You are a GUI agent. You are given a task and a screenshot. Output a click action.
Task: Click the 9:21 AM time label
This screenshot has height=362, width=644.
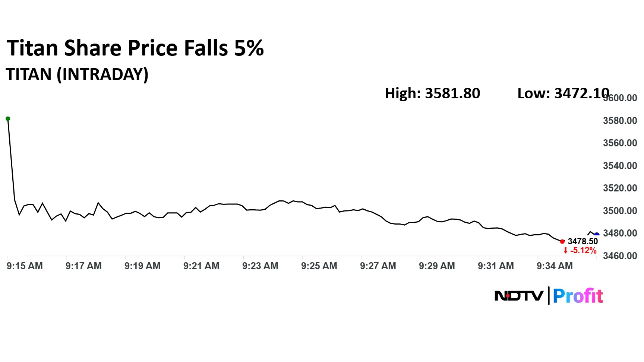point(201,266)
